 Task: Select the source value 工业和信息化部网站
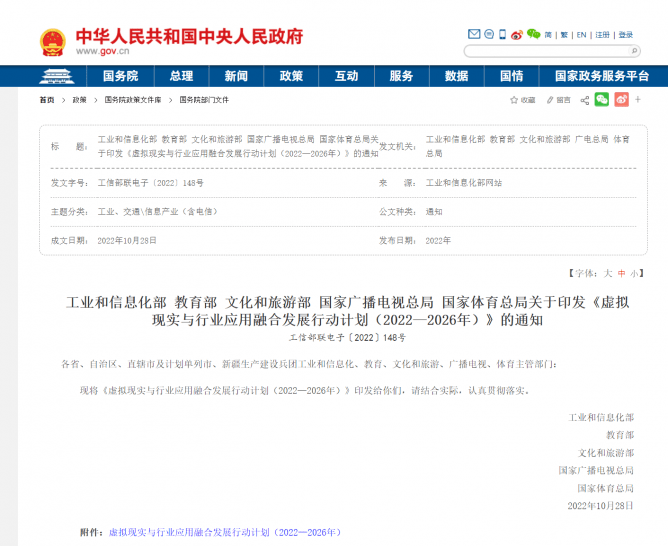click(x=464, y=183)
